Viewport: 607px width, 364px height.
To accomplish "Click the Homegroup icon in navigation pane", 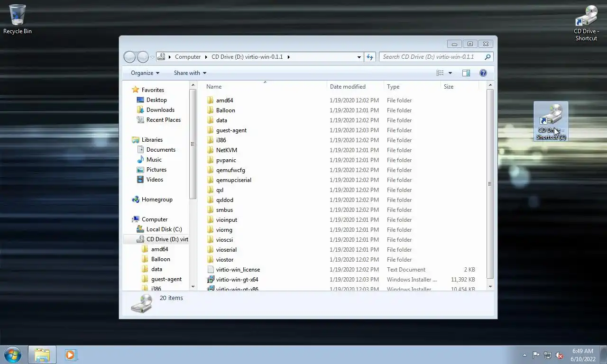I will pos(136,200).
